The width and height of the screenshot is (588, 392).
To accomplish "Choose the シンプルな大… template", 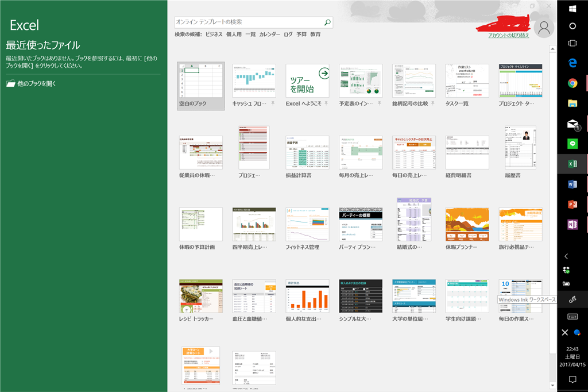I will pyautogui.click(x=361, y=301).
